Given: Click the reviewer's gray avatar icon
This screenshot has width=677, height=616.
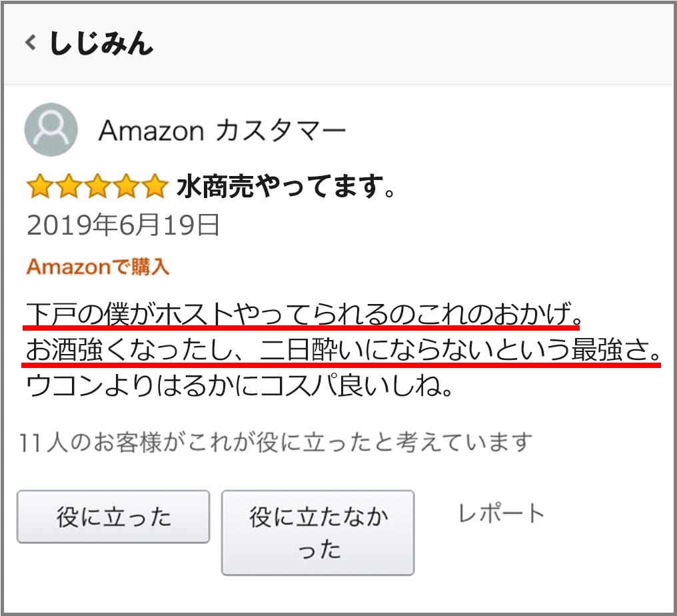Looking at the screenshot, I should 51,129.
